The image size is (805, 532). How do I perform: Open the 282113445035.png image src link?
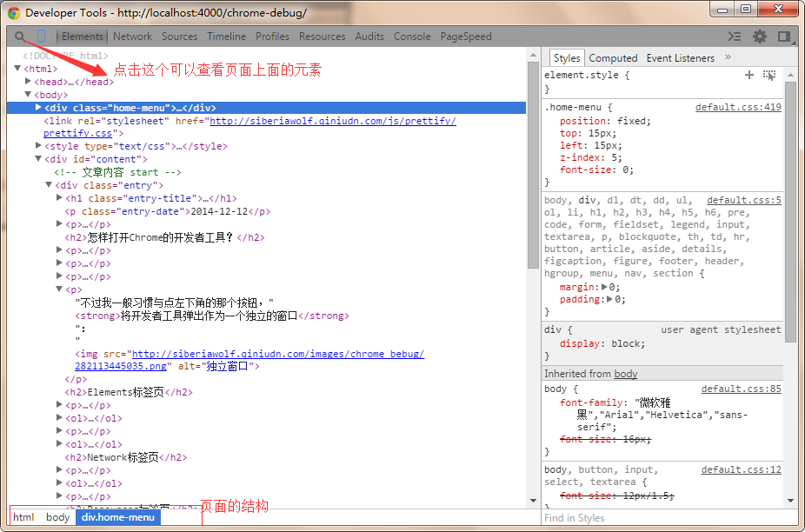250,360
